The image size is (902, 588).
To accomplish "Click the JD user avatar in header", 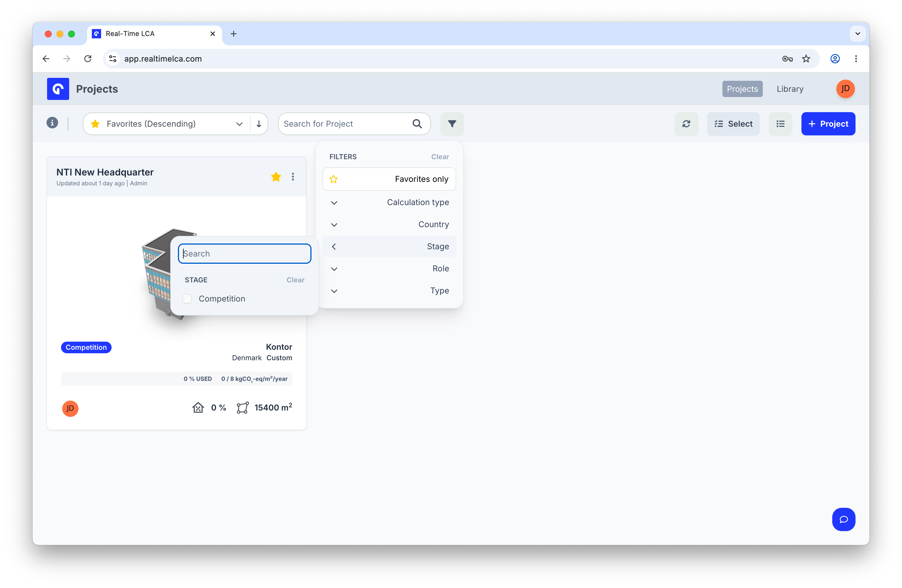I will click(845, 89).
